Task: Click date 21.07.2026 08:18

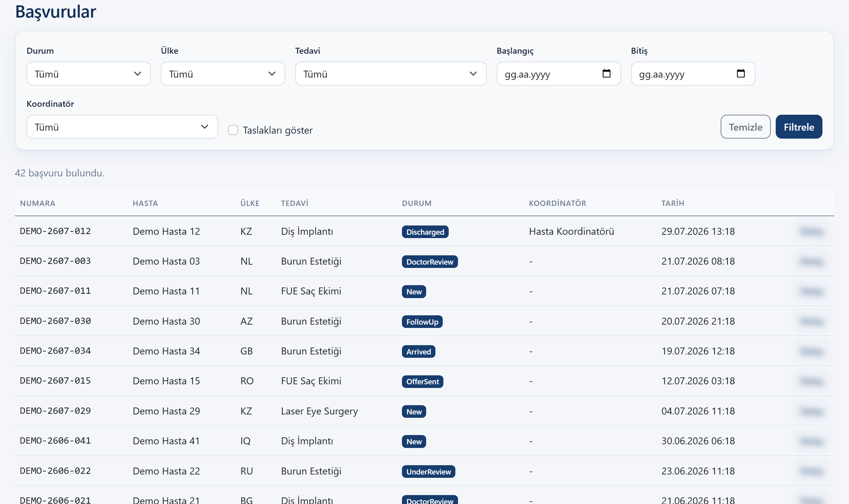Action: [x=698, y=261]
